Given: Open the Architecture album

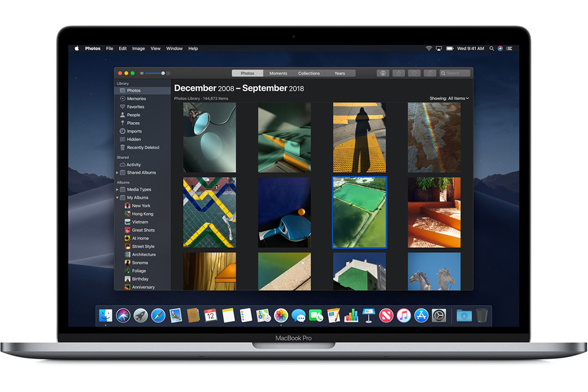Looking at the screenshot, I should [143, 254].
